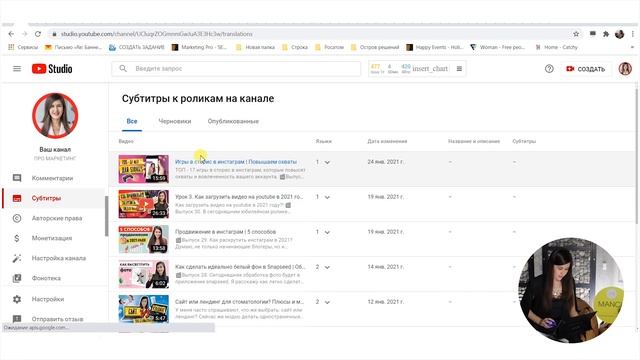Expand languages for Продвижение в инстаграм row

327,232
